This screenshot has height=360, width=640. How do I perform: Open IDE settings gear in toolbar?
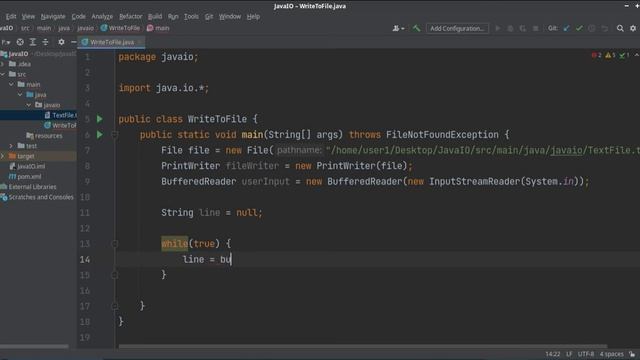633,28
